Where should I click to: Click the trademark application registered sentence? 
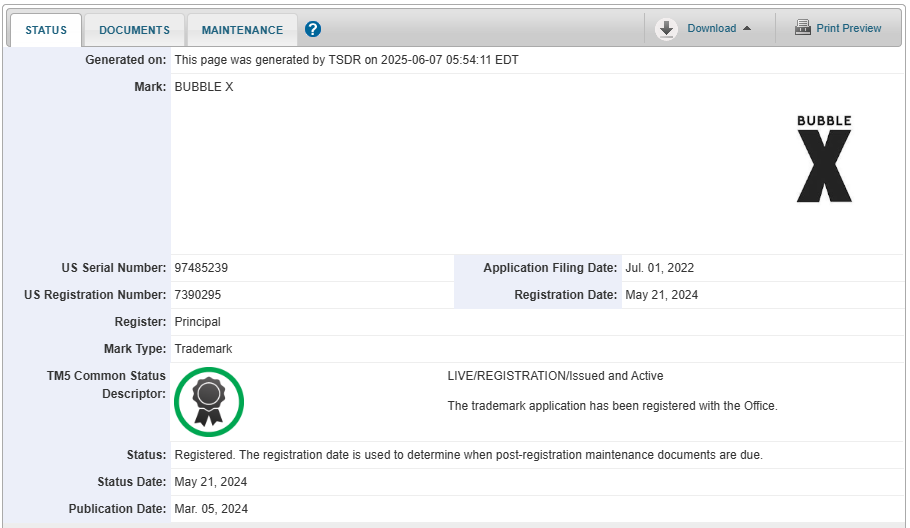tap(612, 406)
